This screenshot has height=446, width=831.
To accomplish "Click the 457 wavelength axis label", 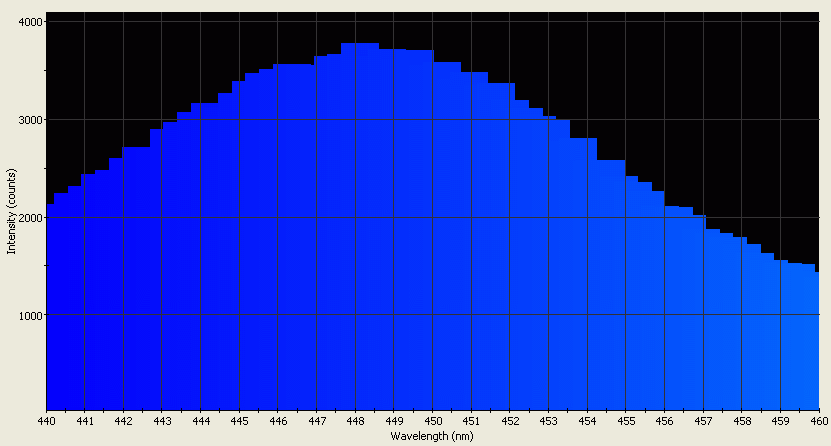I will 703,421.
